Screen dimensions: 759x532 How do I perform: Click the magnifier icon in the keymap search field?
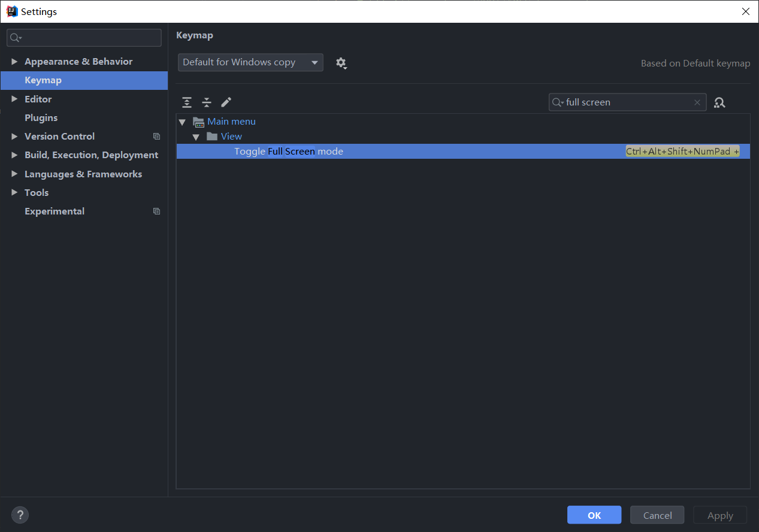pyautogui.click(x=558, y=102)
